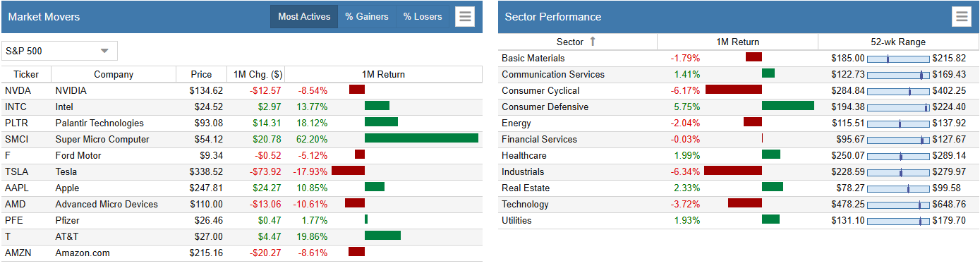Sort by the Price column header
The height and width of the screenshot is (266, 980).
click(201, 74)
